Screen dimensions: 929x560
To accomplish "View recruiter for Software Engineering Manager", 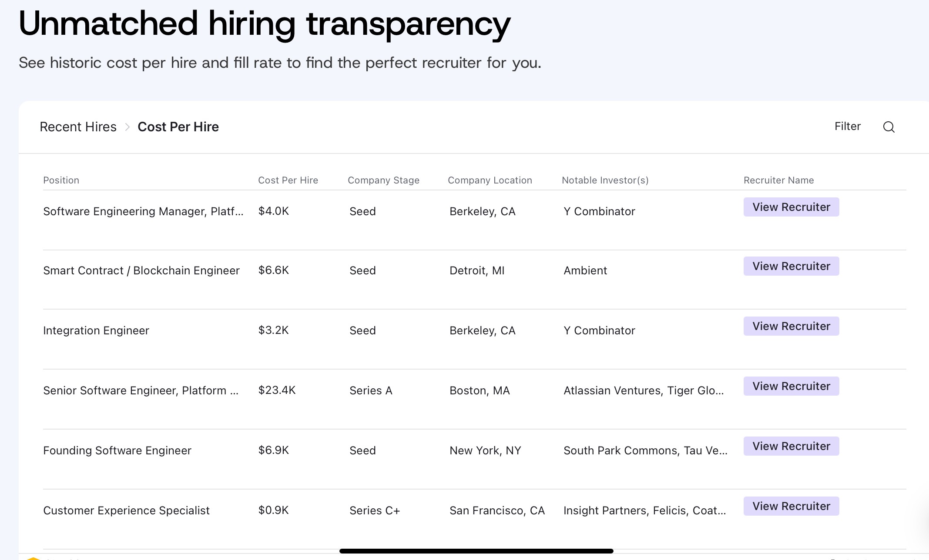I will coord(791,207).
